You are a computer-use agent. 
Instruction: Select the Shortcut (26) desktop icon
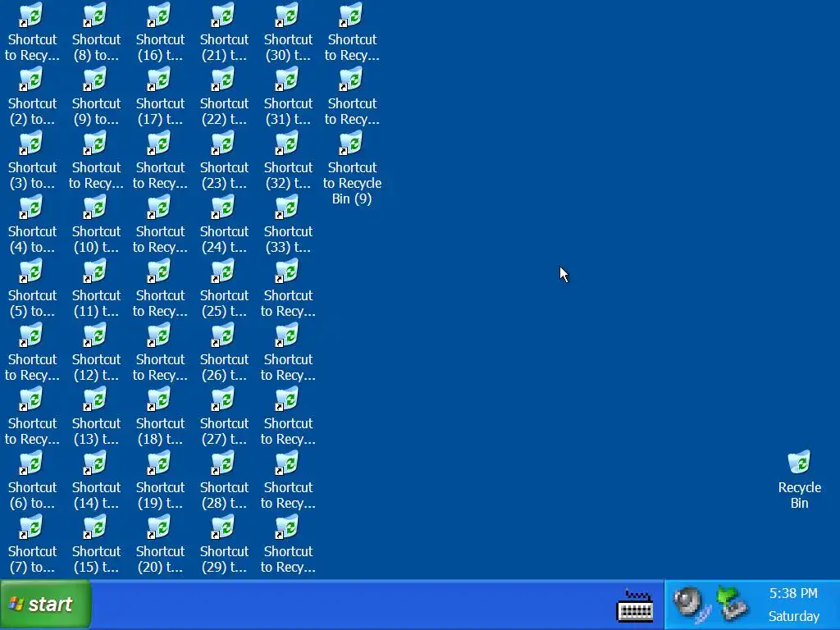pyautogui.click(x=225, y=353)
